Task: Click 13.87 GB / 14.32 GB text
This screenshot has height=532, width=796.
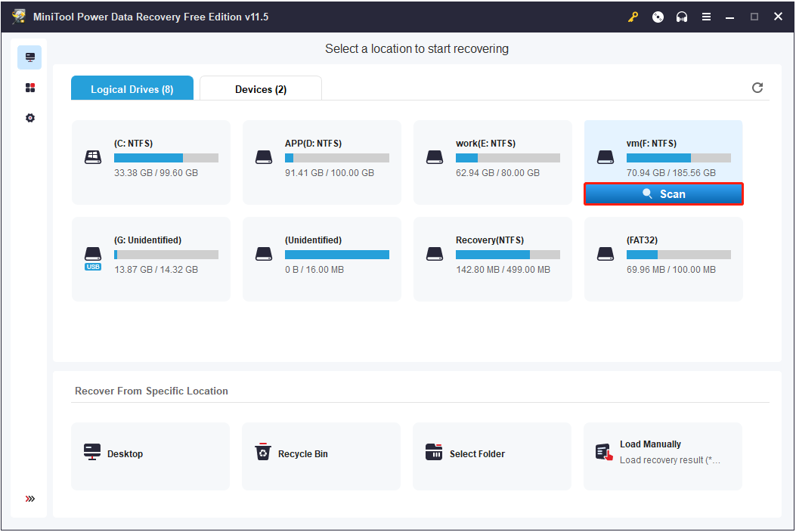Action: [x=156, y=270]
